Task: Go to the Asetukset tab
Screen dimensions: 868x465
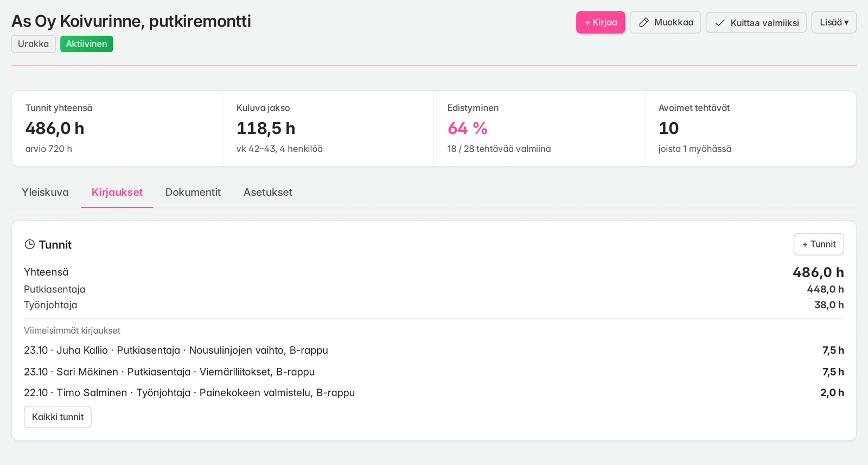Action: tap(268, 192)
